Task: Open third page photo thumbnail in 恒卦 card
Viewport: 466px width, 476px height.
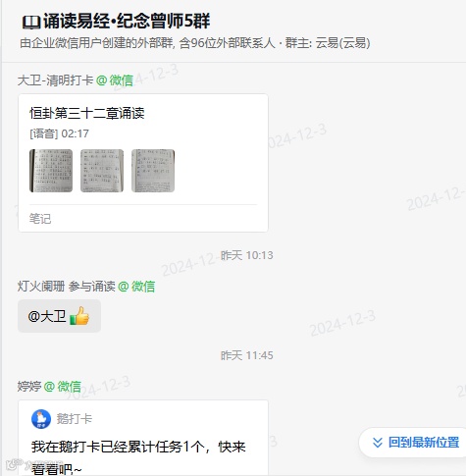Action: (153, 171)
